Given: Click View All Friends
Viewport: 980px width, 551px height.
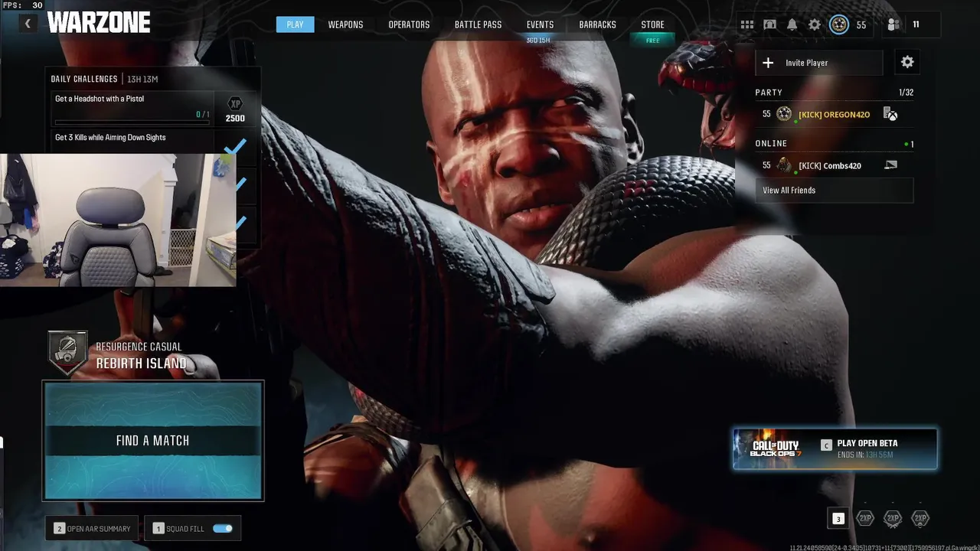Looking at the screenshot, I should coord(834,191).
